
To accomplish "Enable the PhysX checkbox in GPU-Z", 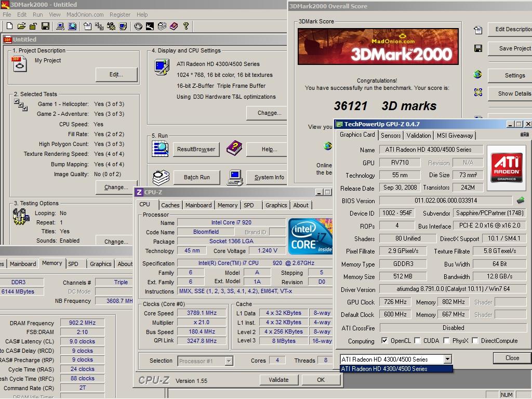I will pos(446,340).
